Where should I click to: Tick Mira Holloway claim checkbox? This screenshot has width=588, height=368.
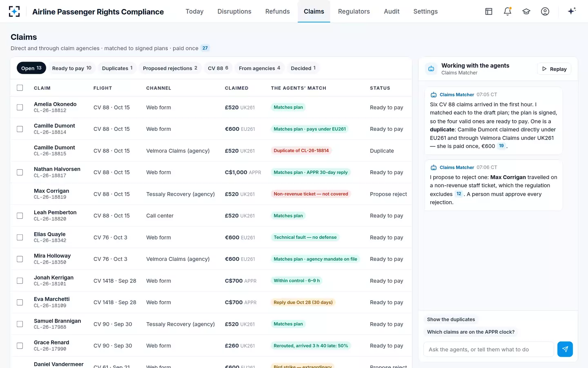20,259
